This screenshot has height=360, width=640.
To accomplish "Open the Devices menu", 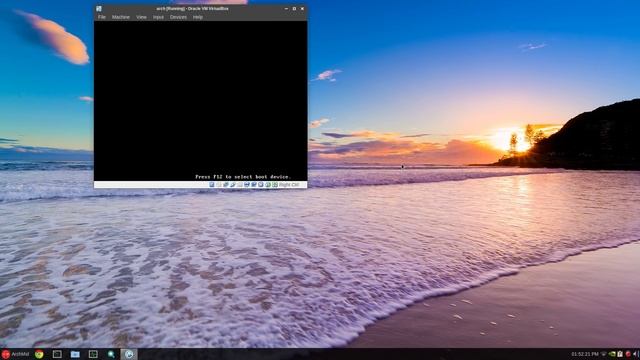I will (x=178, y=17).
